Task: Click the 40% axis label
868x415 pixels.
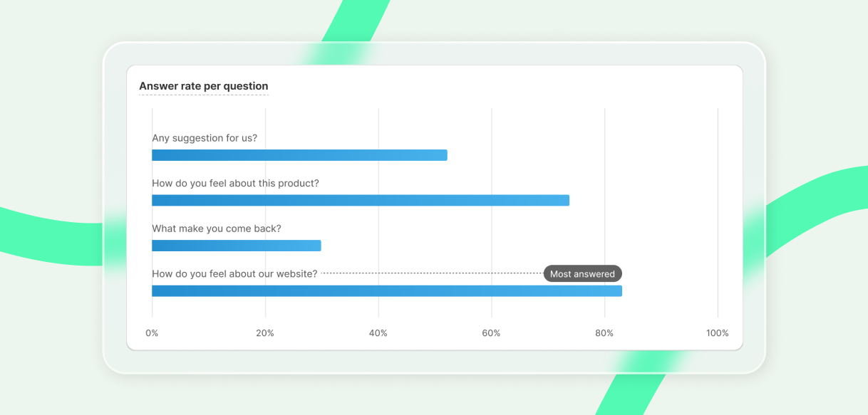Action: (x=378, y=333)
